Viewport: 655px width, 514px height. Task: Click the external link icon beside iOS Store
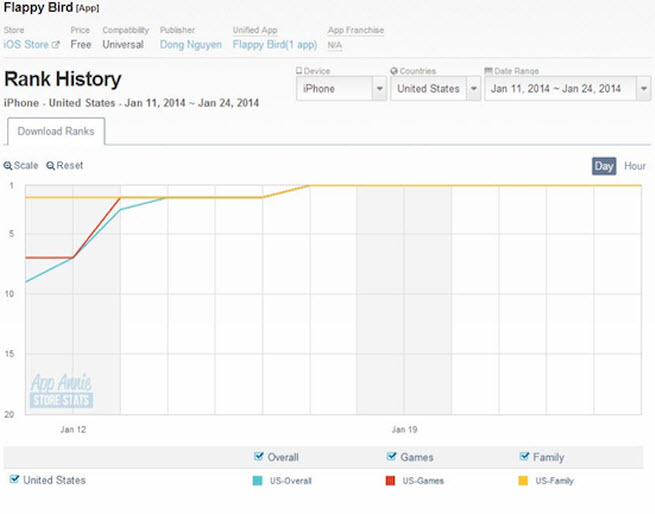click(56, 44)
